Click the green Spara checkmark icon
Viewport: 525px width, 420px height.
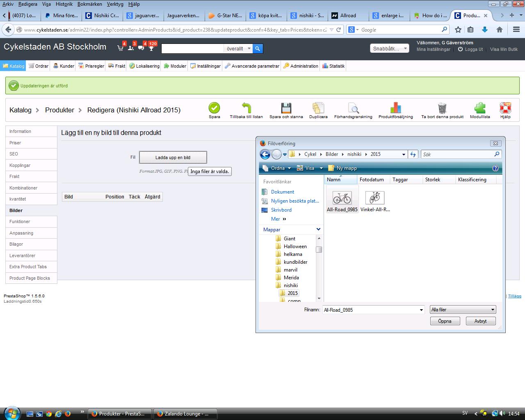coord(214,108)
